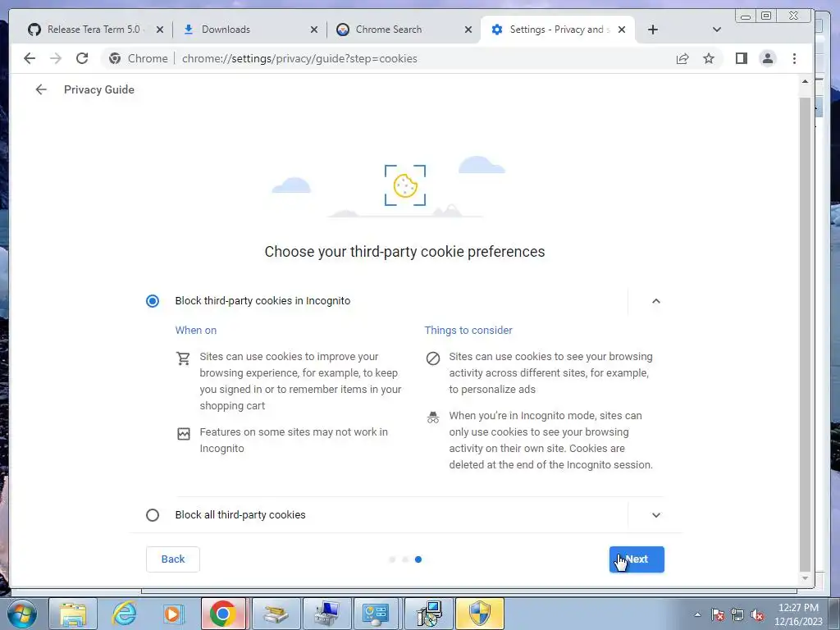Close the Release Tera Term tab
The width and height of the screenshot is (840, 630).
[160, 30]
